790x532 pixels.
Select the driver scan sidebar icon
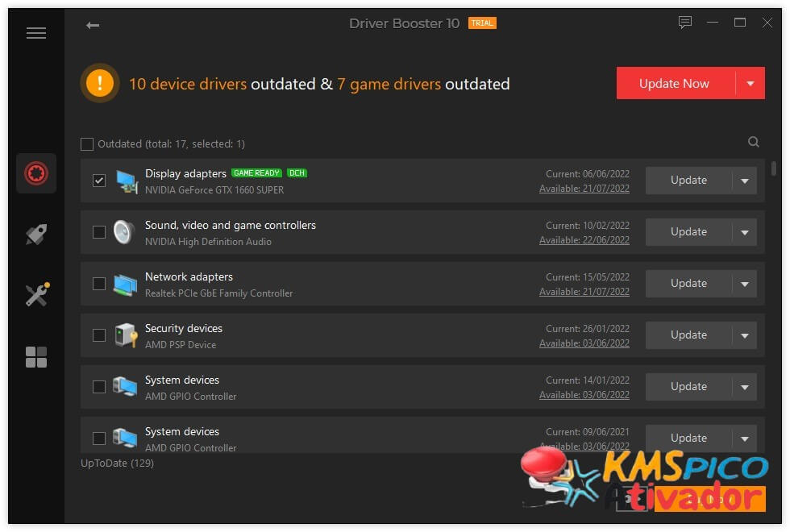[x=36, y=173]
